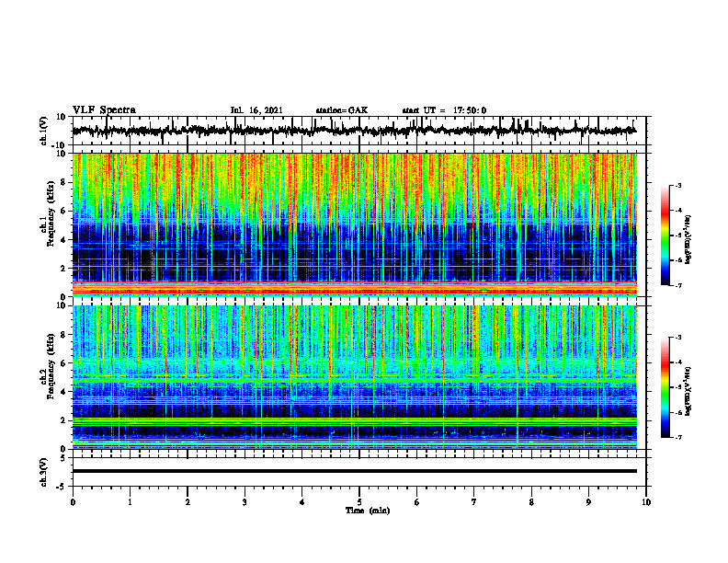Click the "Time (min)" axis title
The height and width of the screenshot is (563, 728).
368,511
